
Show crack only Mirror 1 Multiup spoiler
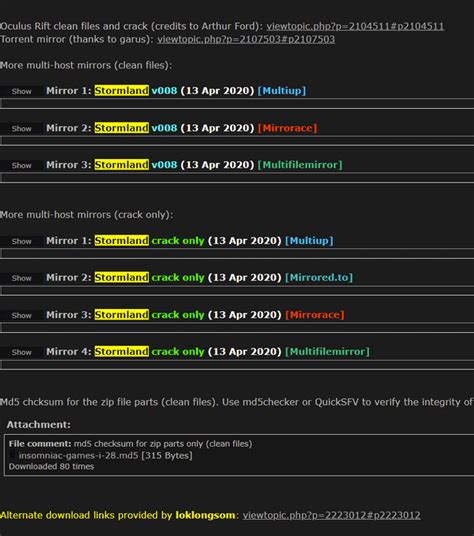point(22,241)
